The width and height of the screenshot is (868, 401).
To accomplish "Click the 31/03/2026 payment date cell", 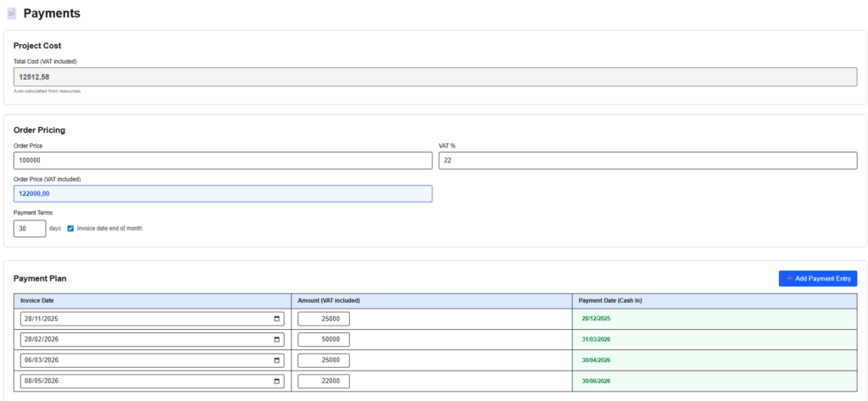I will (x=596, y=339).
